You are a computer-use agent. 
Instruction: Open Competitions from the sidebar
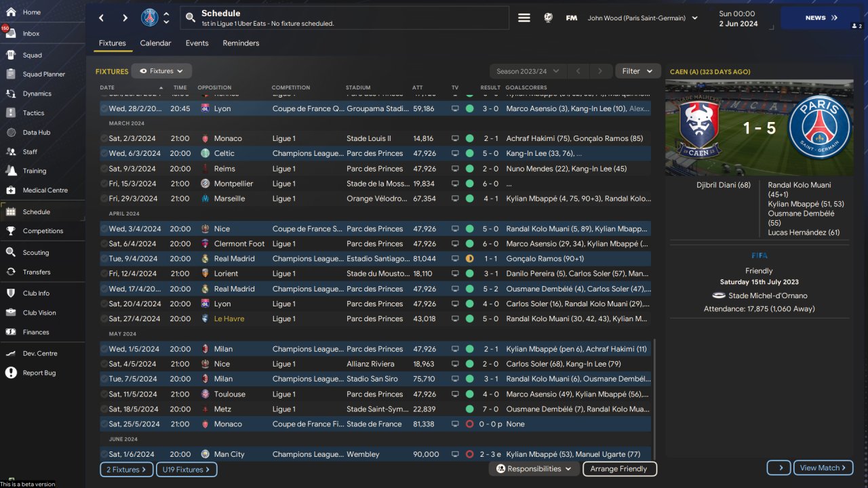pos(43,230)
